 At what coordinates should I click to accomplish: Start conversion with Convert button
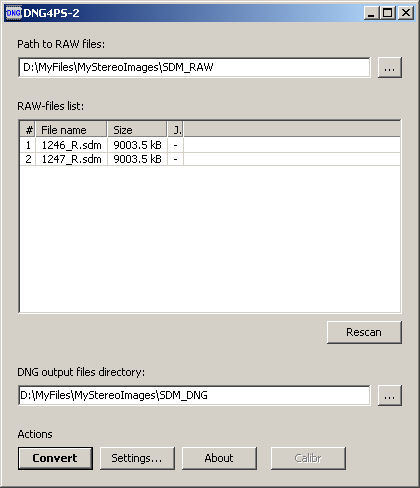[55, 458]
